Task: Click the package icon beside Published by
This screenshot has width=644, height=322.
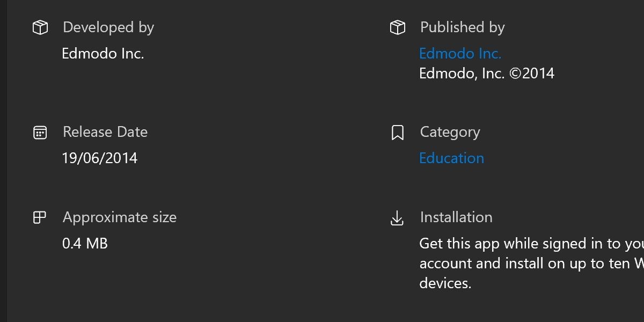Action: click(x=398, y=27)
